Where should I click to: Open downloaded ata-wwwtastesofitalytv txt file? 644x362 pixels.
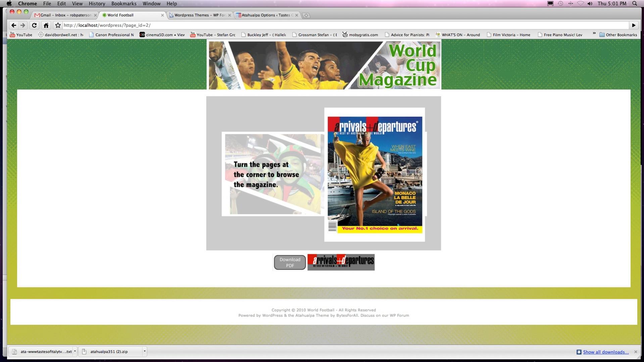tap(42, 352)
